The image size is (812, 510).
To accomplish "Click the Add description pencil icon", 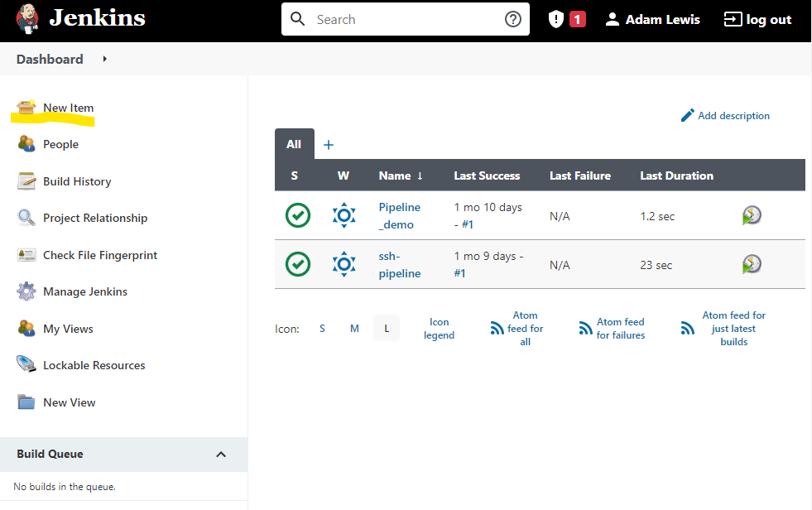I will pos(687,115).
